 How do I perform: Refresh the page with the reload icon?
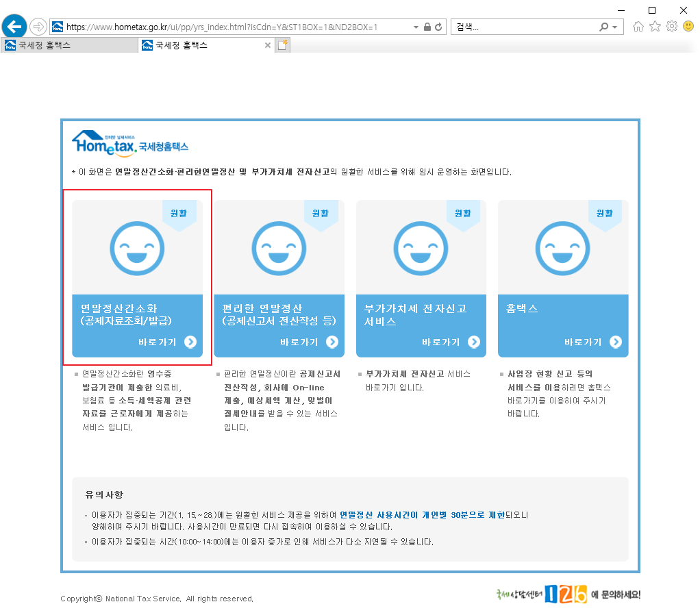(439, 27)
